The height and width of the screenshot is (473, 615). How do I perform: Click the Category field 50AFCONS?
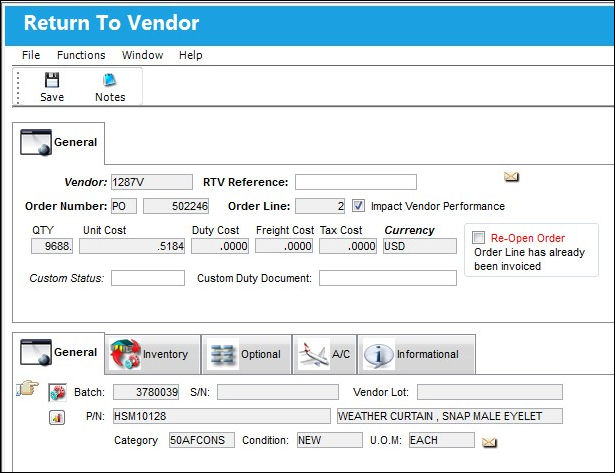click(x=202, y=440)
